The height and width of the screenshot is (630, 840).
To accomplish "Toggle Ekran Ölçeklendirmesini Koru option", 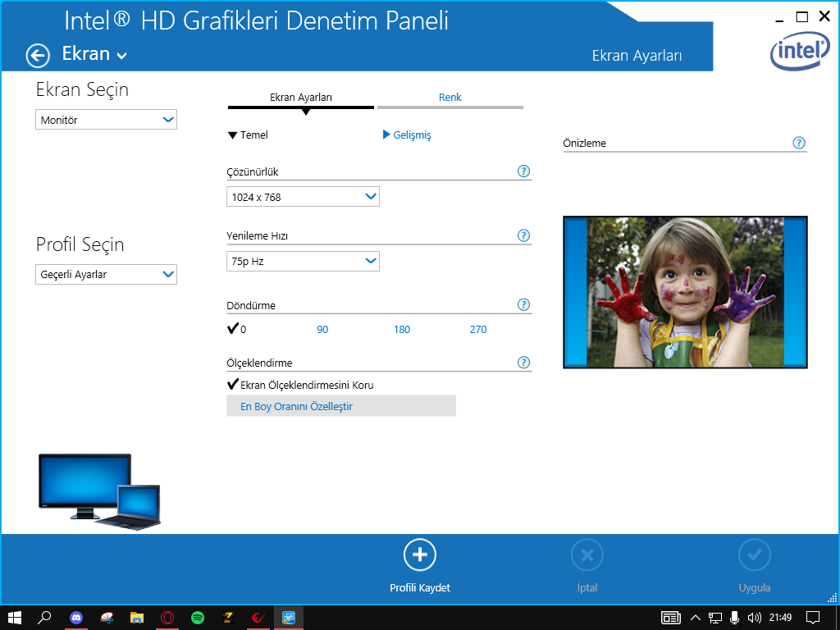I will point(300,385).
